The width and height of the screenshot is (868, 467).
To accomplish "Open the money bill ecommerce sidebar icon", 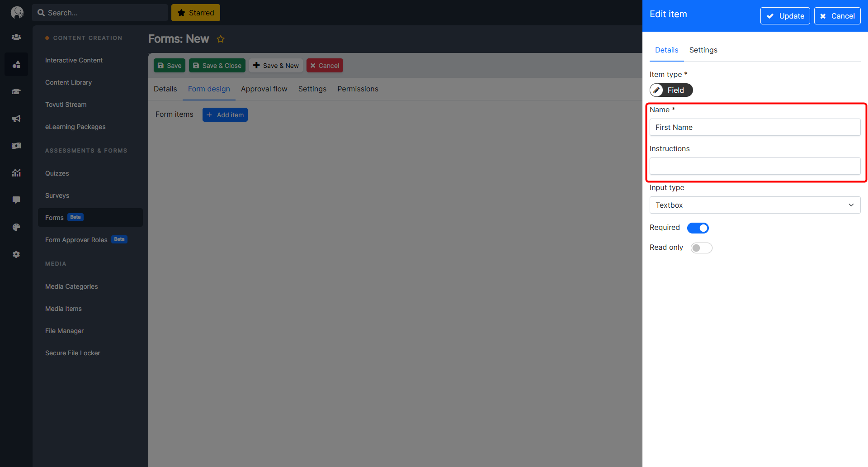I will tap(16, 146).
